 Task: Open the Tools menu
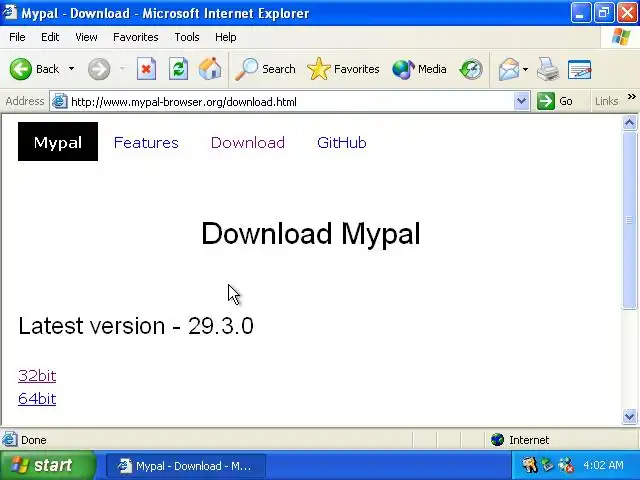coord(187,37)
